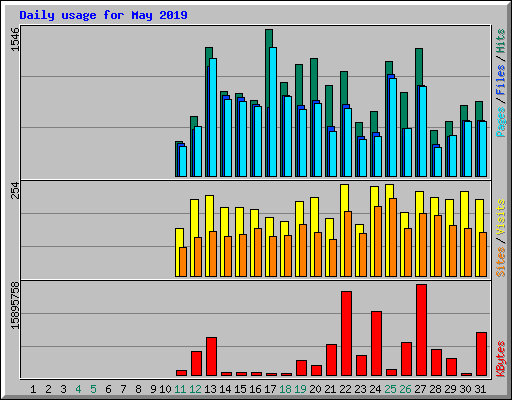Viewport: 512px width, 400px height.
Task: Click the red KBytes bar for day 22
Action: coord(346,334)
